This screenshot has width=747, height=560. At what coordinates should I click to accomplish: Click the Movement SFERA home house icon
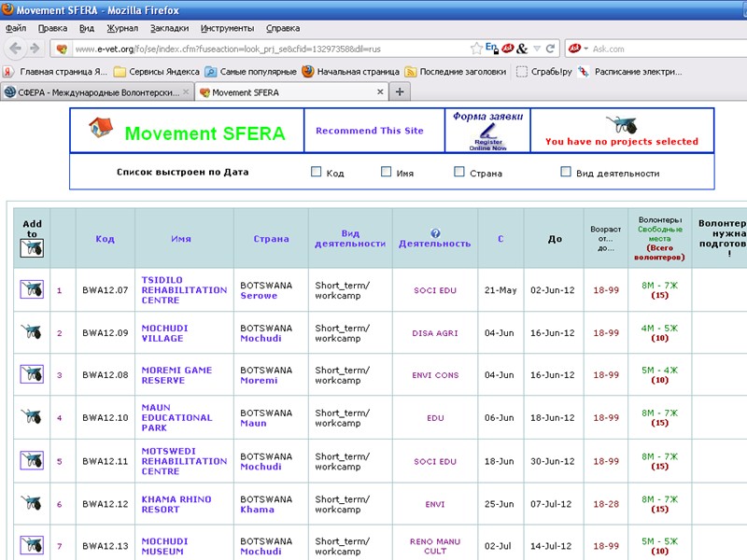click(x=101, y=128)
